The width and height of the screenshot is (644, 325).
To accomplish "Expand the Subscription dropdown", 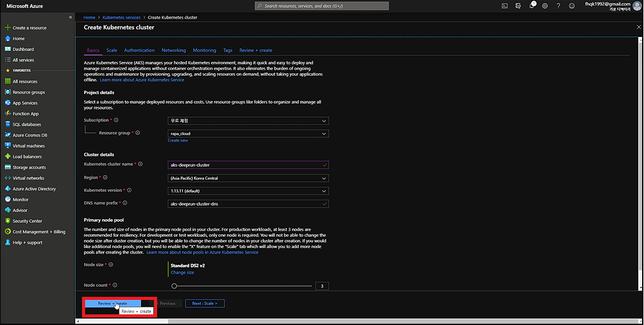I will click(x=248, y=121).
